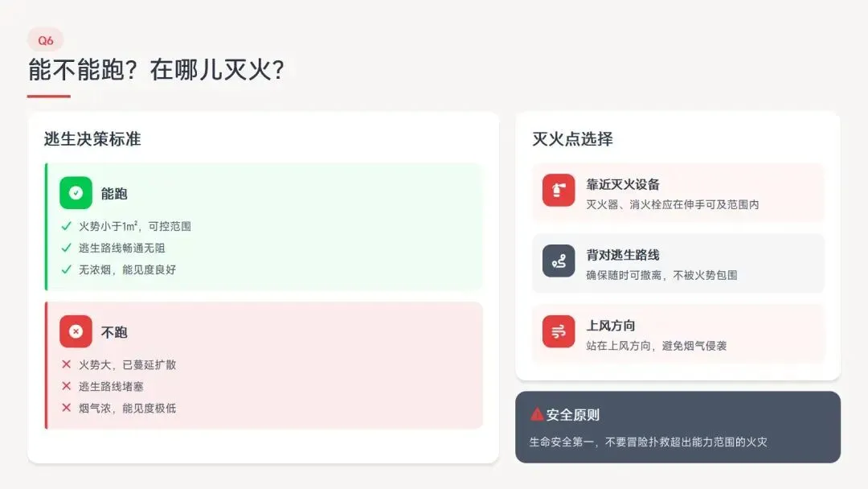The width and height of the screenshot is (868, 489).
Task: Click the X mark before 逃生路线堵塞
Action: point(67,386)
